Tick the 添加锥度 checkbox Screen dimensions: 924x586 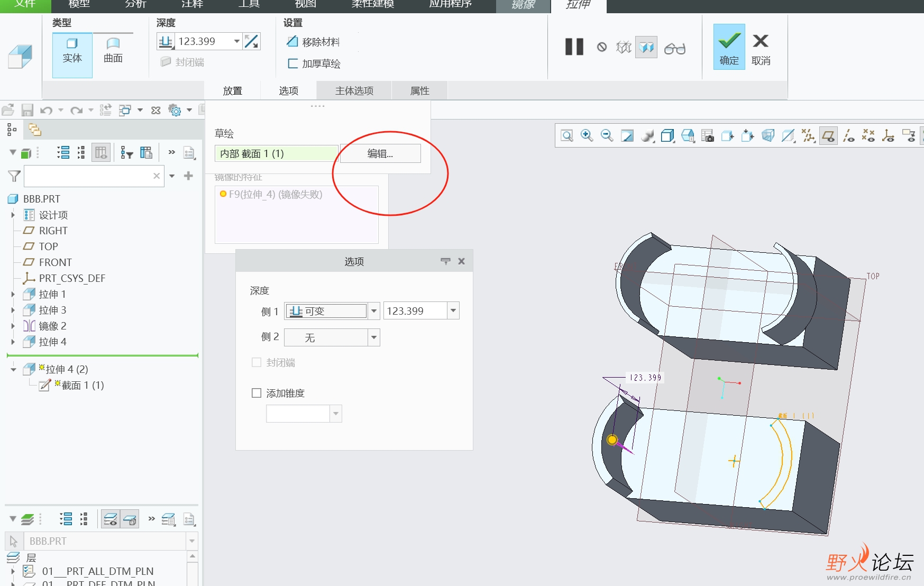pyautogui.click(x=257, y=393)
